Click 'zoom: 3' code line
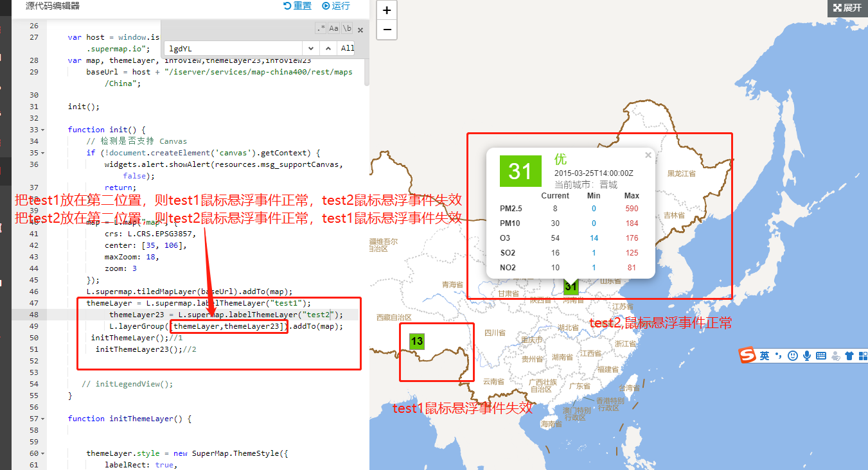The width and height of the screenshot is (868, 470). [121, 268]
